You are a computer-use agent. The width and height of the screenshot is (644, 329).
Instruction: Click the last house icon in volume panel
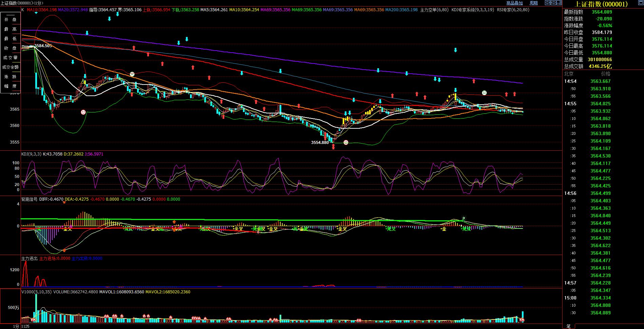(x=522, y=320)
